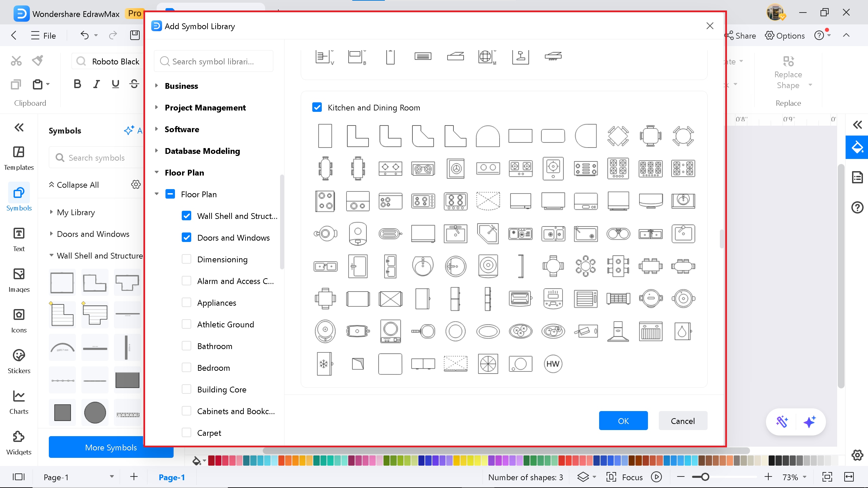Uncheck Doors and Windows library

[186, 238]
